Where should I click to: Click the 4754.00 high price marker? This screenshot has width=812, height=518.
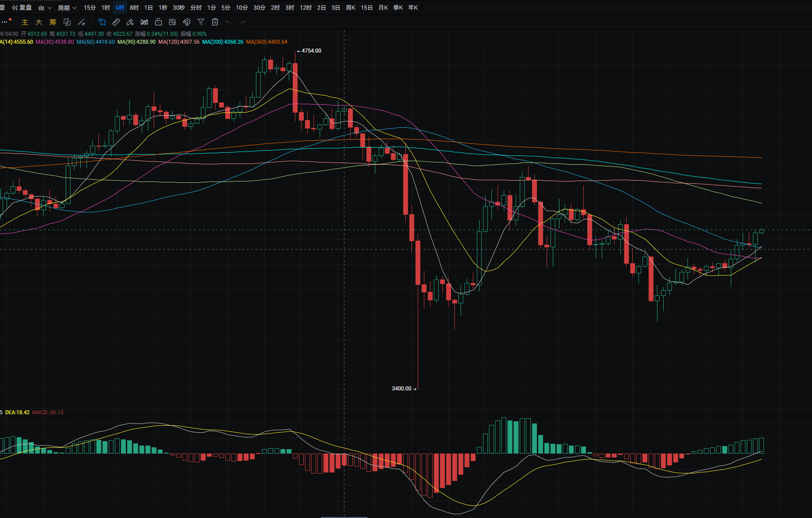pyautogui.click(x=311, y=51)
